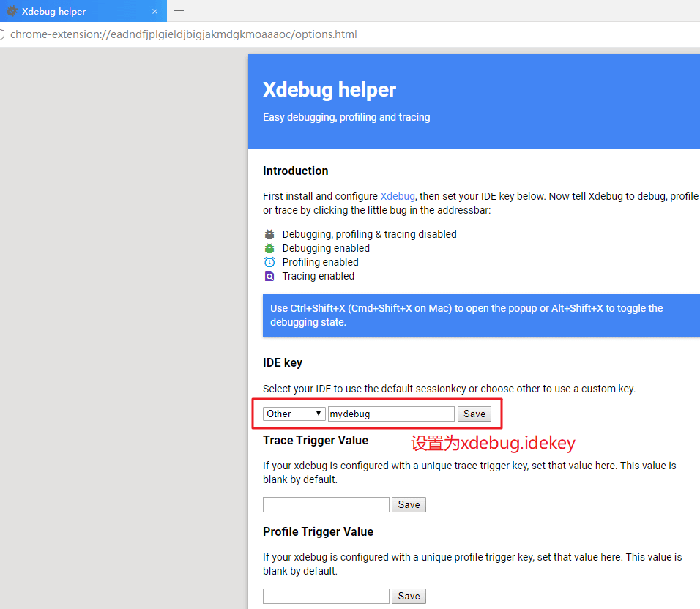
Task: Click the extension icon left of the URL
Action: (x=2, y=34)
